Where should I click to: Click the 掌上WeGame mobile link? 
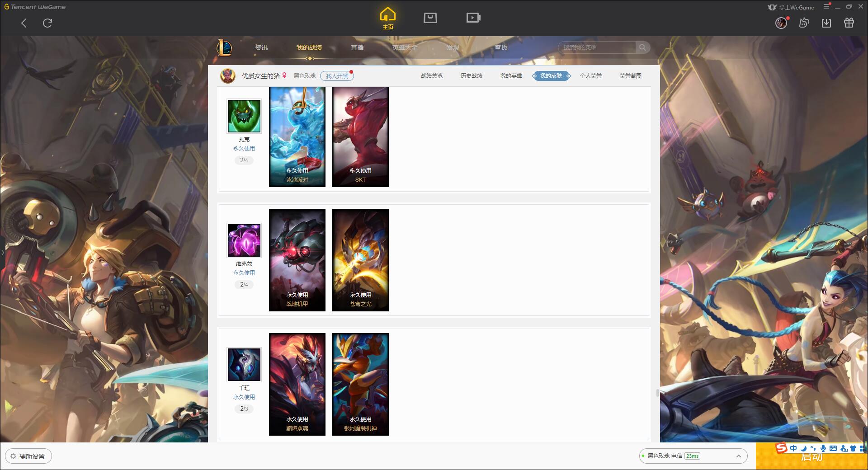tap(791, 7)
